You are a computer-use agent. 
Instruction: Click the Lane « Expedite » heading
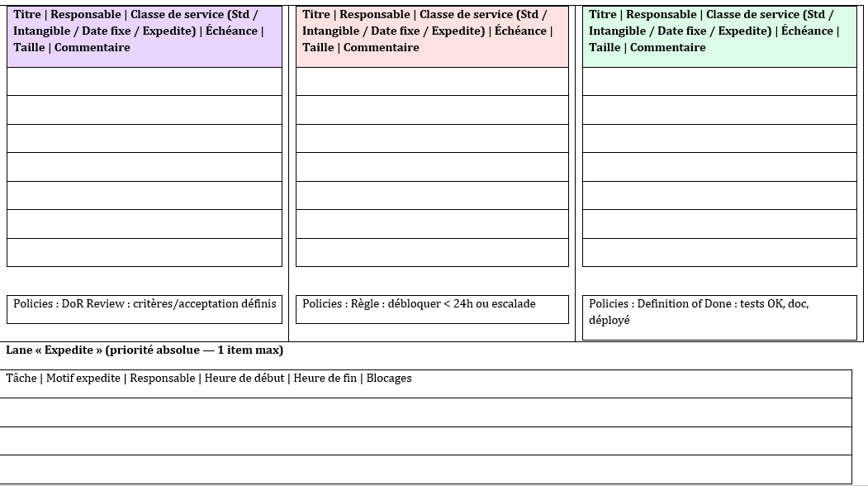(145, 350)
